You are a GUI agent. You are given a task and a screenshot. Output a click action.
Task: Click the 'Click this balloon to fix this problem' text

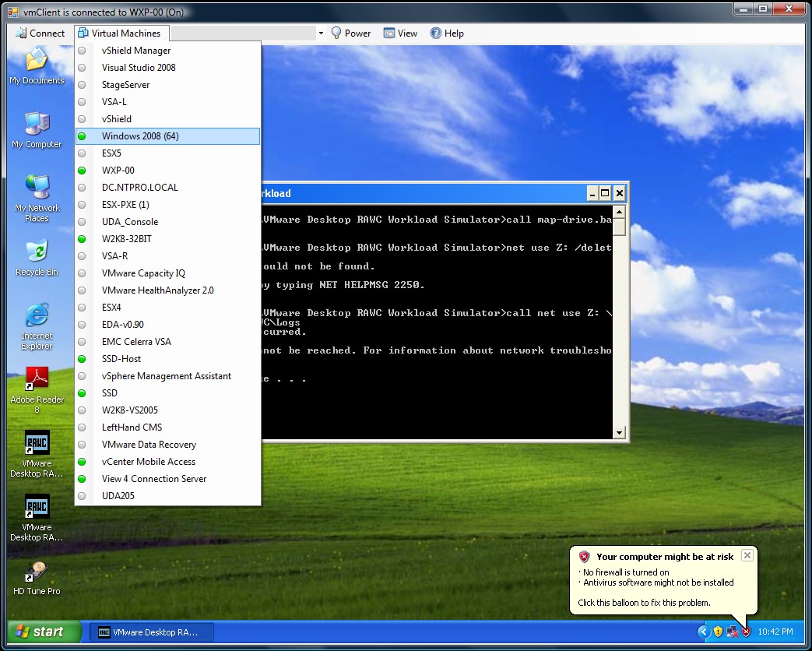(644, 602)
